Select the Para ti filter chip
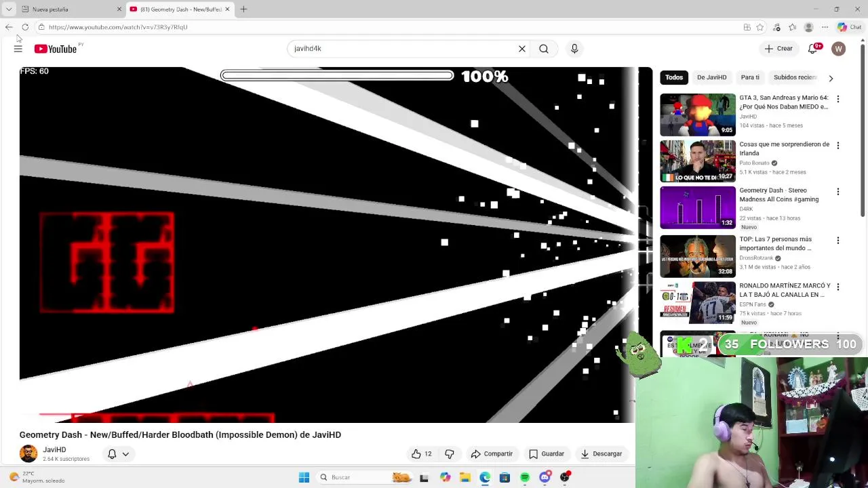 (750, 77)
